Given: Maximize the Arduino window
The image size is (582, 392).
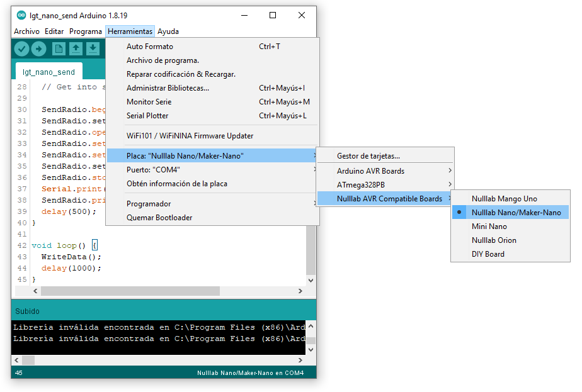Looking at the screenshot, I should (273, 15).
